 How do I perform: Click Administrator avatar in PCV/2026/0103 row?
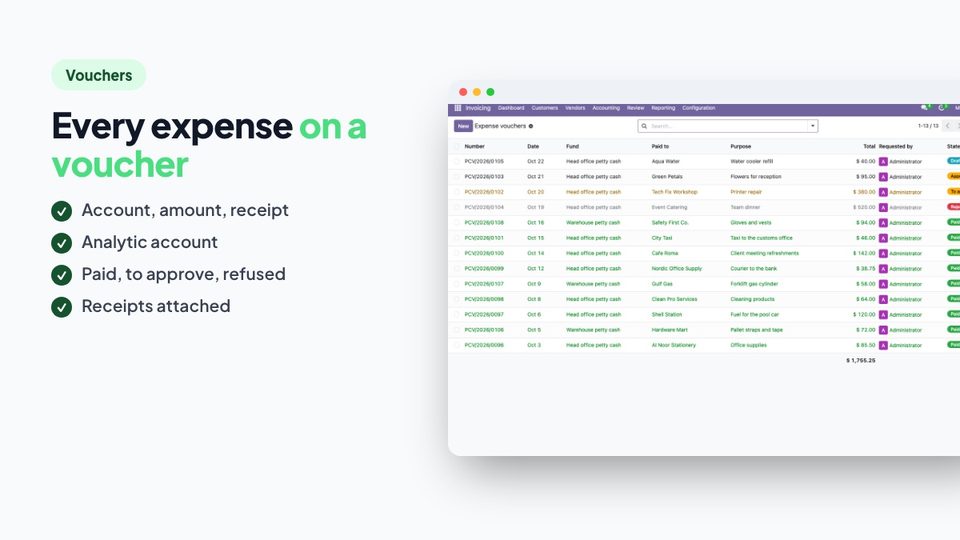(883, 177)
